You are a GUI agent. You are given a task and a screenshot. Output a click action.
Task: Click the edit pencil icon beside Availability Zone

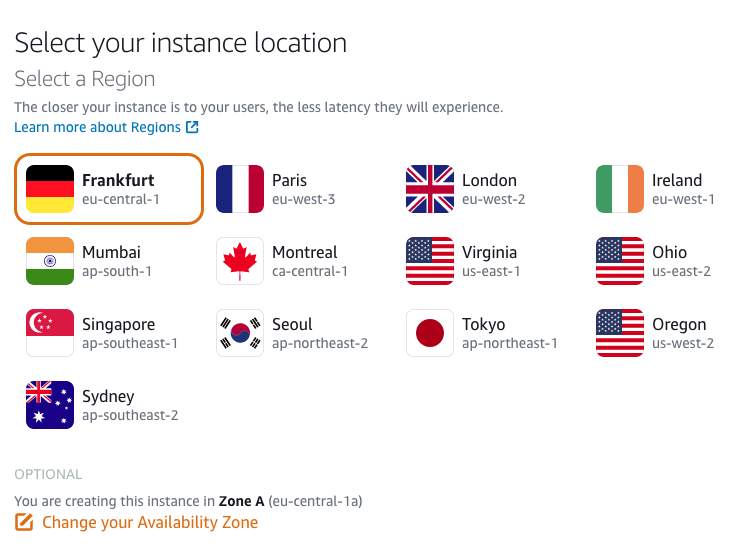(x=24, y=522)
